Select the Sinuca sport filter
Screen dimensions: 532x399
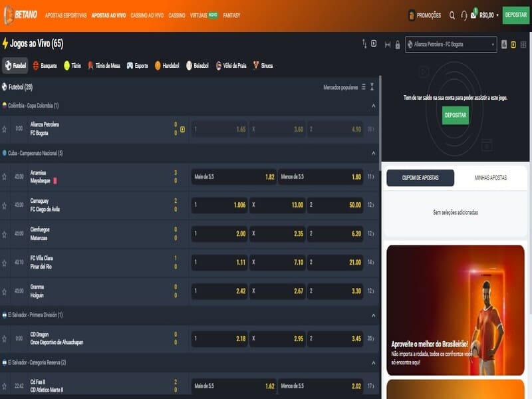tap(263, 65)
